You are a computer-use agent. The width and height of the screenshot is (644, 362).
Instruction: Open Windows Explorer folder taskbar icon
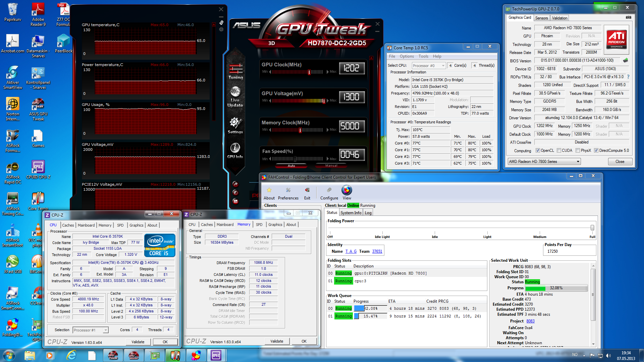(x=30, y=355)
